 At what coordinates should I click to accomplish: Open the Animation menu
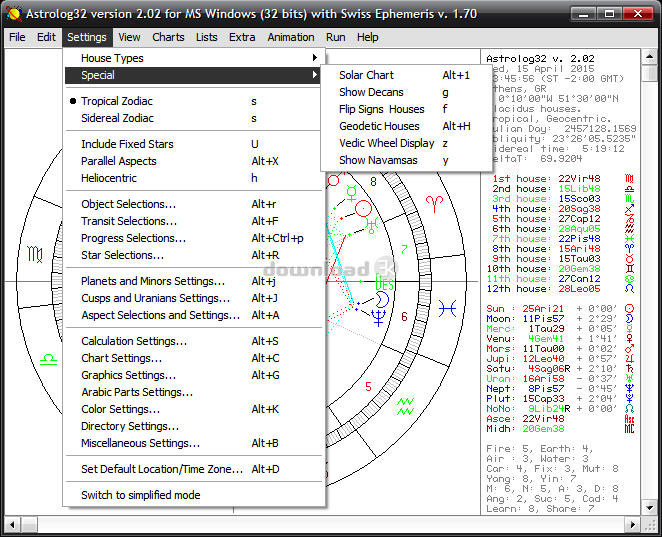pos(291,37)
